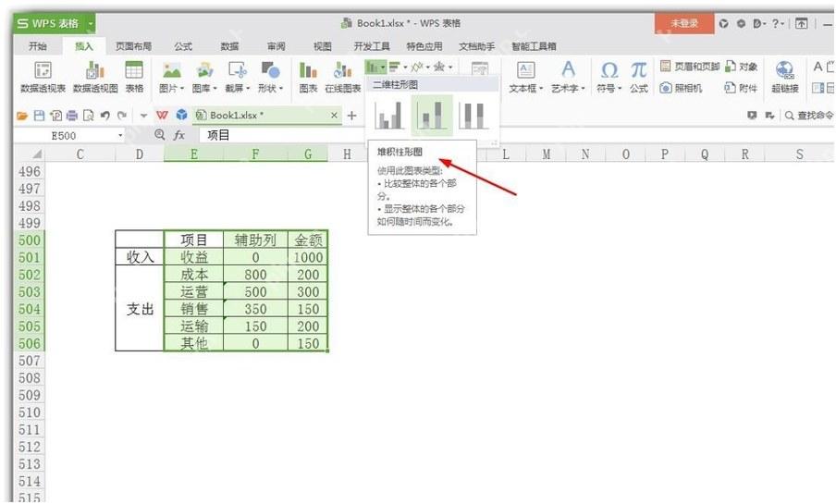The width and height of the screenshot is (836, 504).
Task: Open the WPS 表格 application menu arrow
Action: click(x=91, y=23)
